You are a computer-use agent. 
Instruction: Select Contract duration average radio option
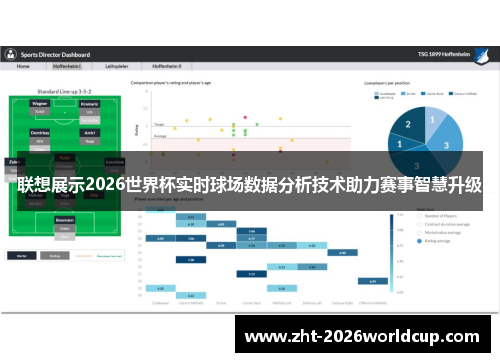[x=419, y=224]
